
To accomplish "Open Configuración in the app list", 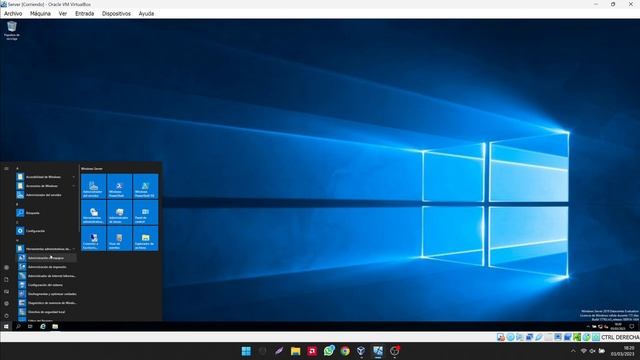I will [46, 231].
